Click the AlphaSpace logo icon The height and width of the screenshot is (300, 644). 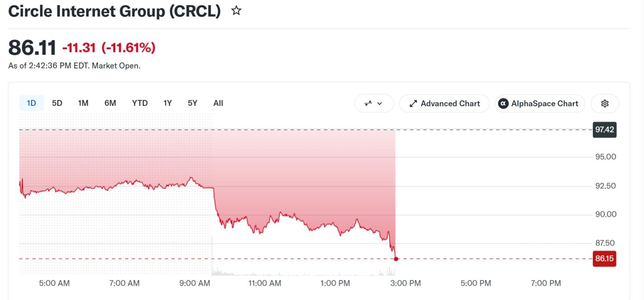click(504, 104)
